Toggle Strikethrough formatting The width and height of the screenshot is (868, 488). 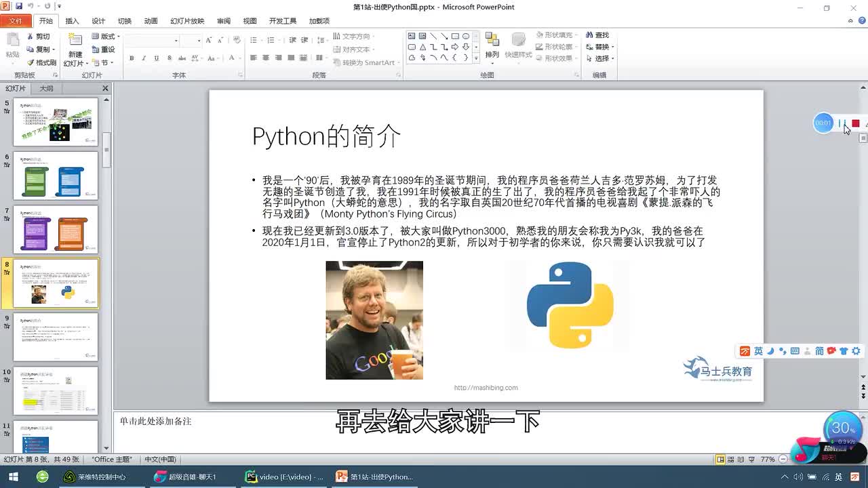point(181,58)
